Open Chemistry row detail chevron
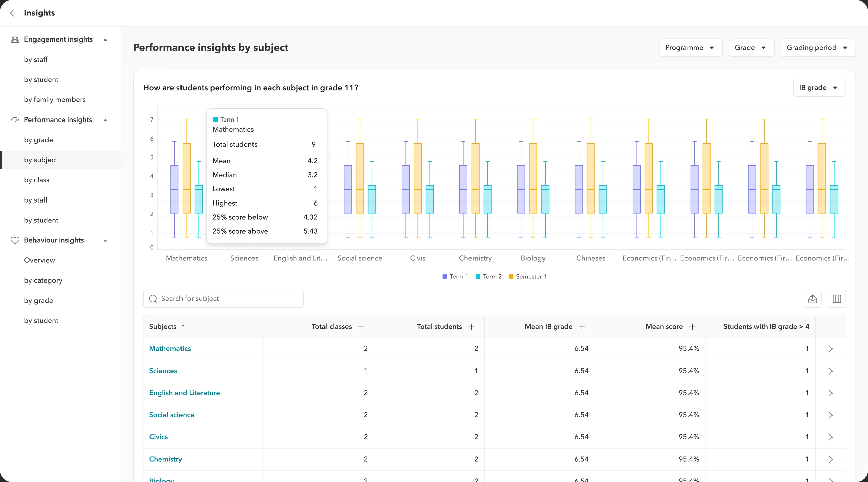The width and height of the screenshot is (868, 482). [x=830, y=460]
